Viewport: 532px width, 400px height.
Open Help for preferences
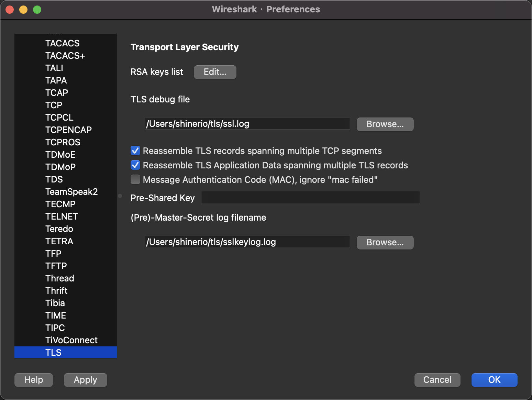pos(34,380)
